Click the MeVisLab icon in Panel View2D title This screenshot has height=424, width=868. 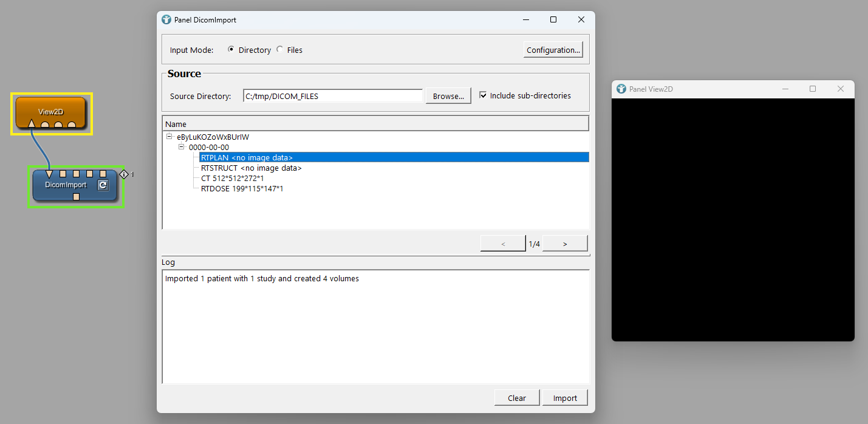click(x=621, y=89)
